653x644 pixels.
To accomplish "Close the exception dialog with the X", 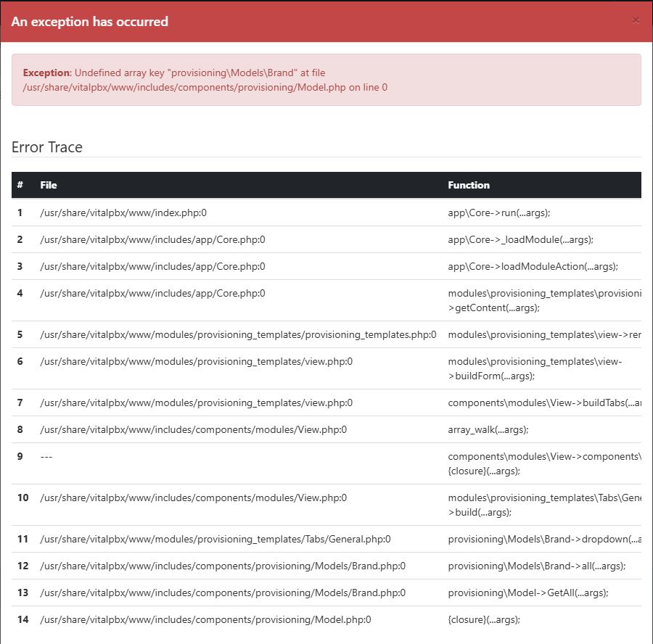I will pyautogui.click(x=636, y=20).
